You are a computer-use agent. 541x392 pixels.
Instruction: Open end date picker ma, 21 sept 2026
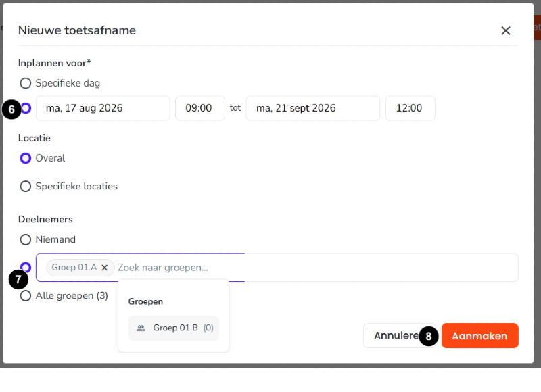click(x=312, y=108)
